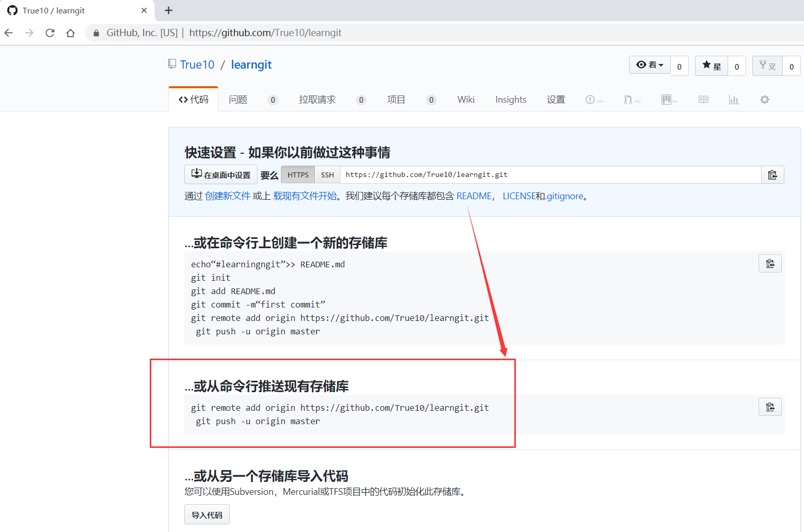Click the issues exclamation icon in nav

[590, 100]
